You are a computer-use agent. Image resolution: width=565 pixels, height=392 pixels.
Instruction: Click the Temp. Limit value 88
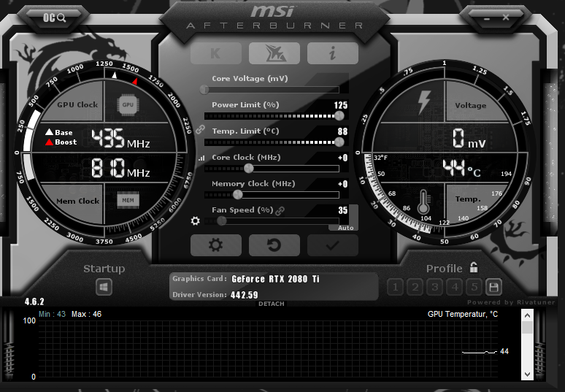tap(342, 131)
